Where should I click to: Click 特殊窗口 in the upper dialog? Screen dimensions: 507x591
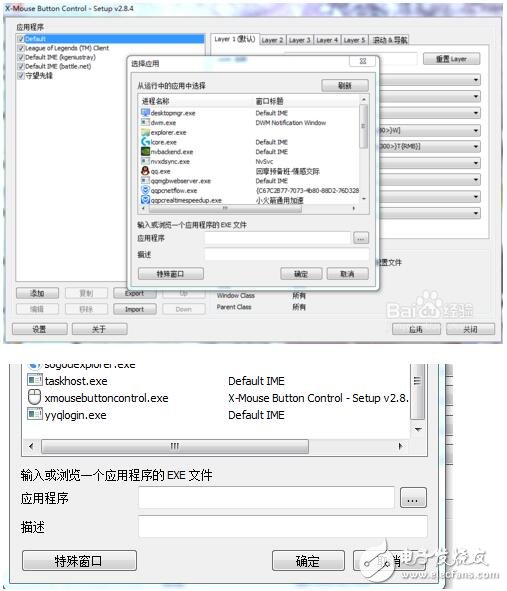[x=170, y=274]
